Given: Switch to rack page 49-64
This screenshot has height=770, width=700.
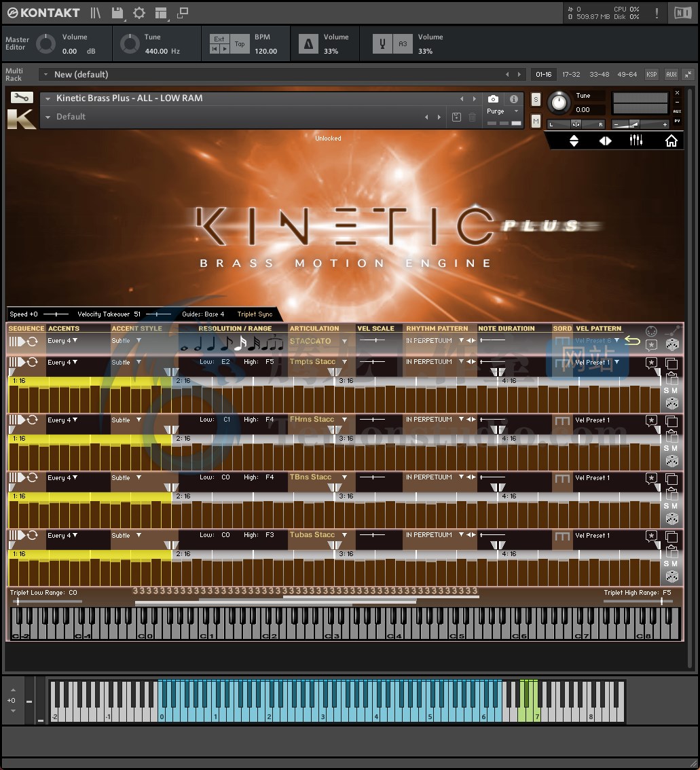Looking at the screenshot, I should click(x=627, y=75).
